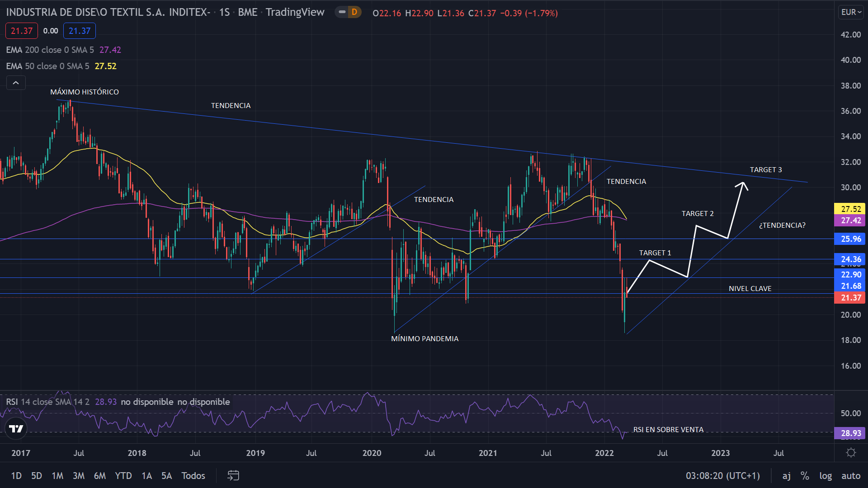Image resolution: width=868 pixels, height=488 pixels.
Task: Click the blue buy price 21.37 box
Action: tap(80, 31)
